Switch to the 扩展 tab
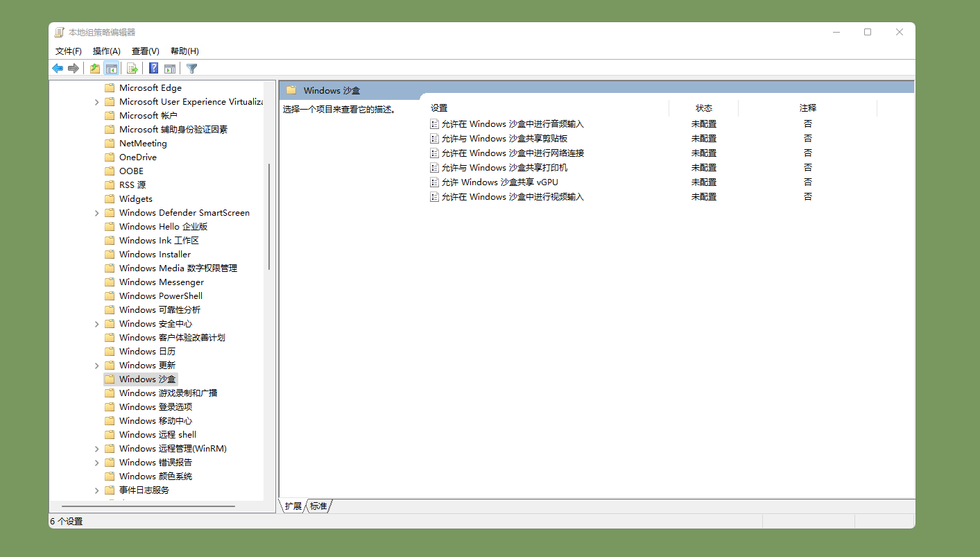 (293, 506)
